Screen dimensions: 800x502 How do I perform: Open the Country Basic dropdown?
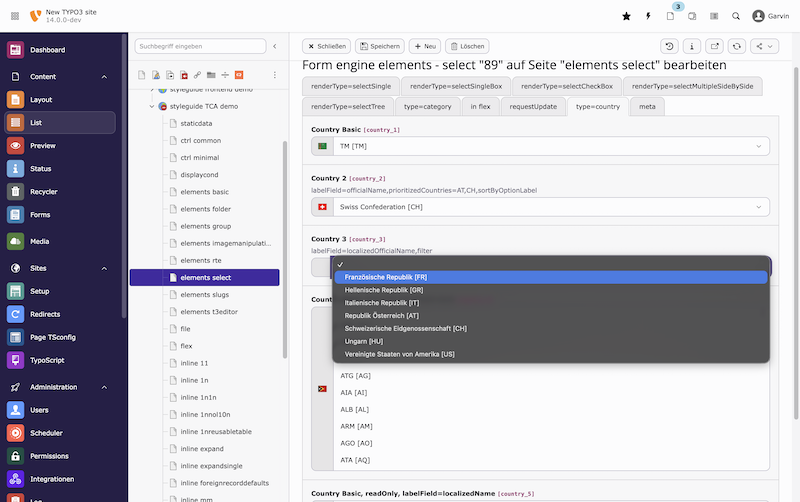point(541,147)
